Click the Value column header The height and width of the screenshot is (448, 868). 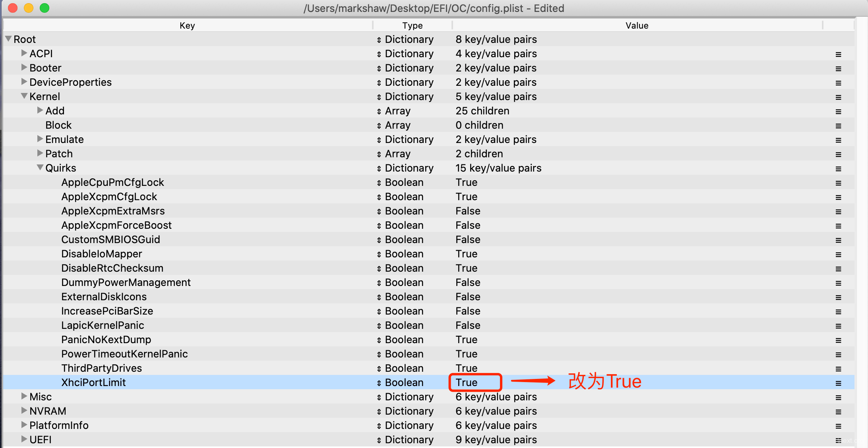[637, 25]
